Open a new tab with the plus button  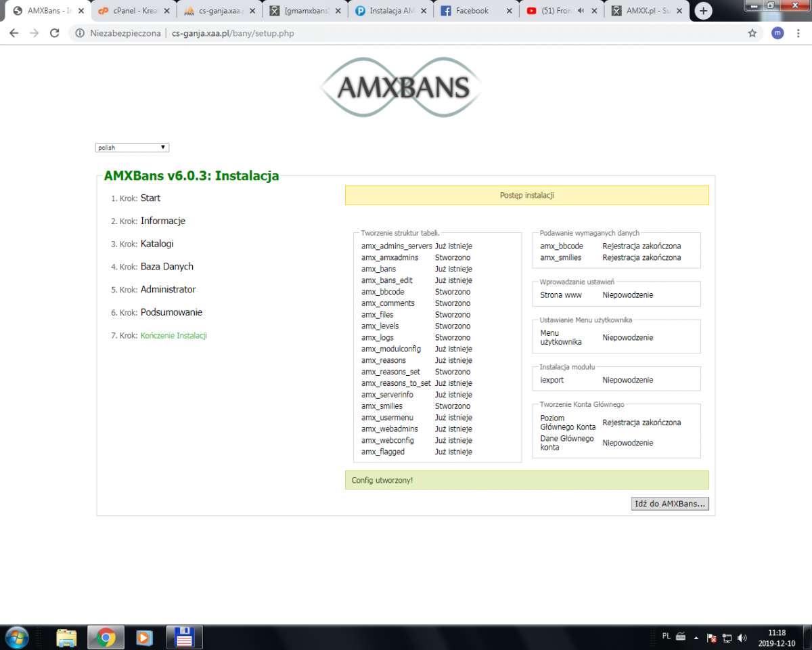(704, 11)
